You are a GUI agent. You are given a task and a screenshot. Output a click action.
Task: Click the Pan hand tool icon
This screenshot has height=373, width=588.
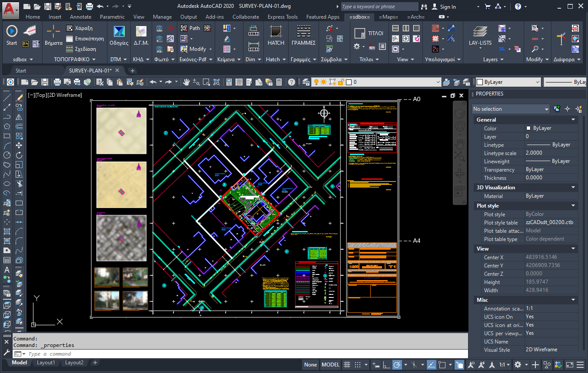tap(186, 82)
